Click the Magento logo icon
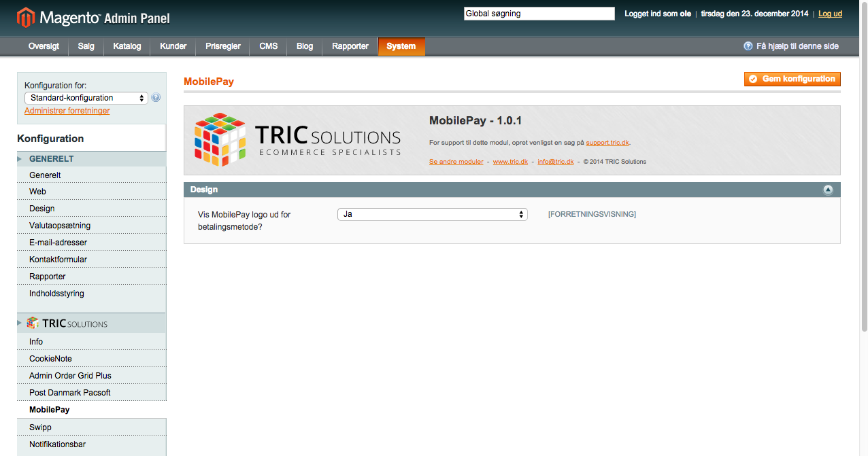Viewport: 868px width, 456px height. click(26, 18)
